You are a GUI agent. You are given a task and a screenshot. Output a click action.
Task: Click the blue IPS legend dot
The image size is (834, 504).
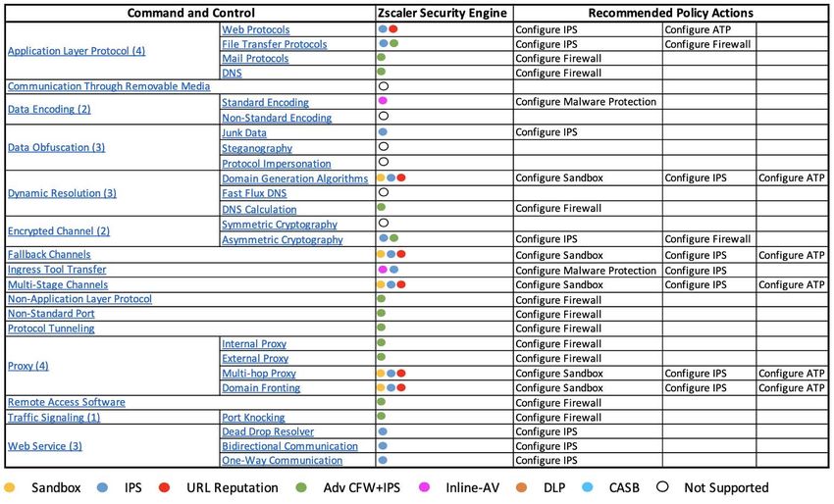click(103, 487)
